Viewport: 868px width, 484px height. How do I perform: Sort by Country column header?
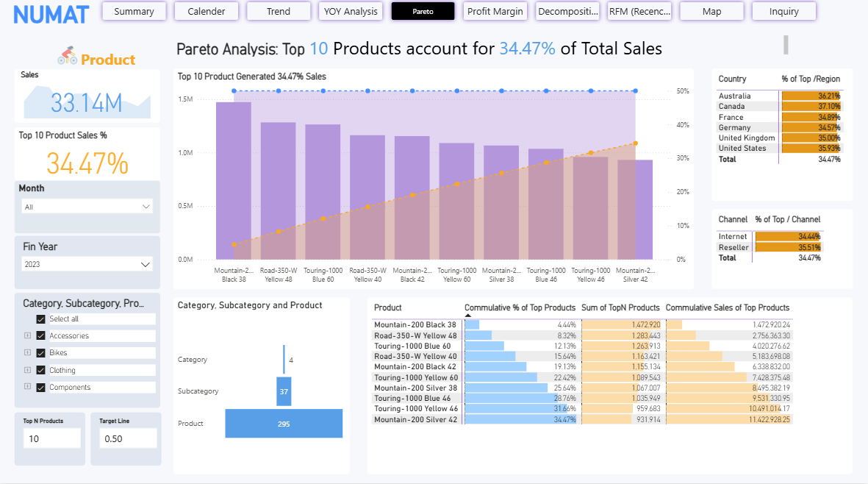732,79
